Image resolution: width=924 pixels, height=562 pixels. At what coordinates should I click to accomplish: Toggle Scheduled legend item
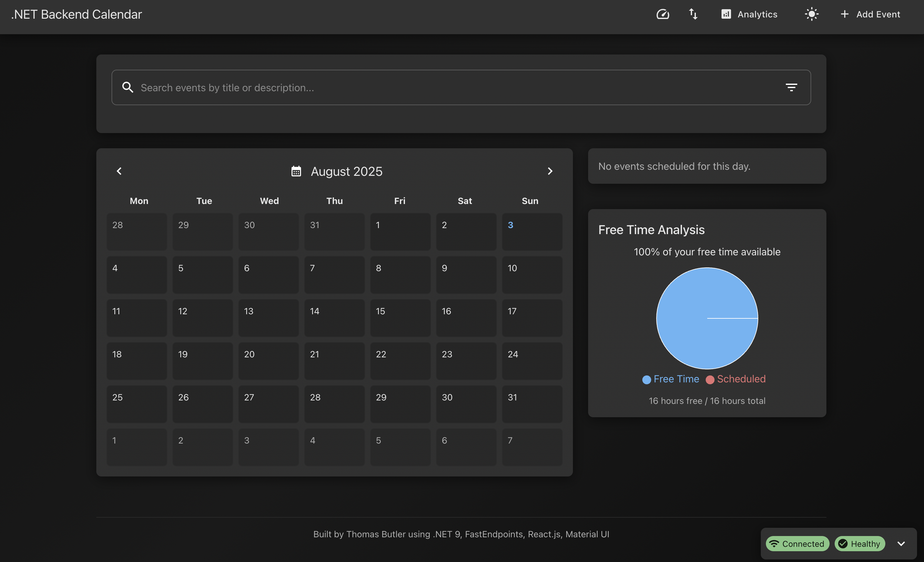click(736, 379)
